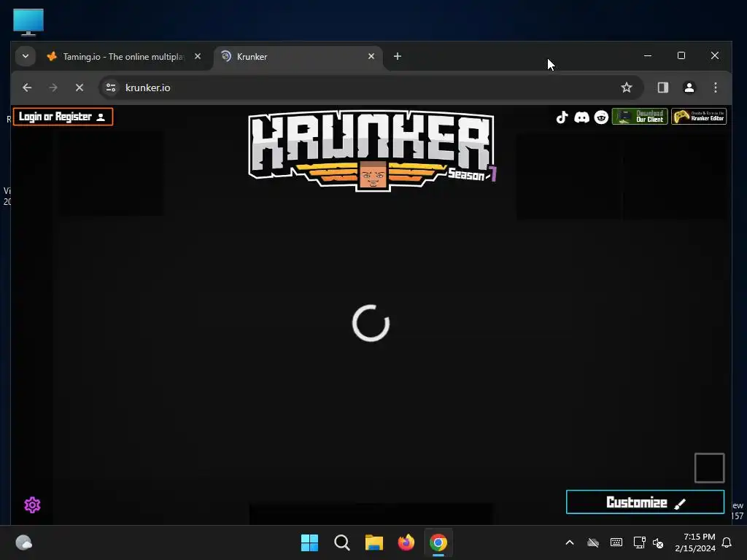Go back to previous page
The image size is (747, 560).
(x=27, y=87)
